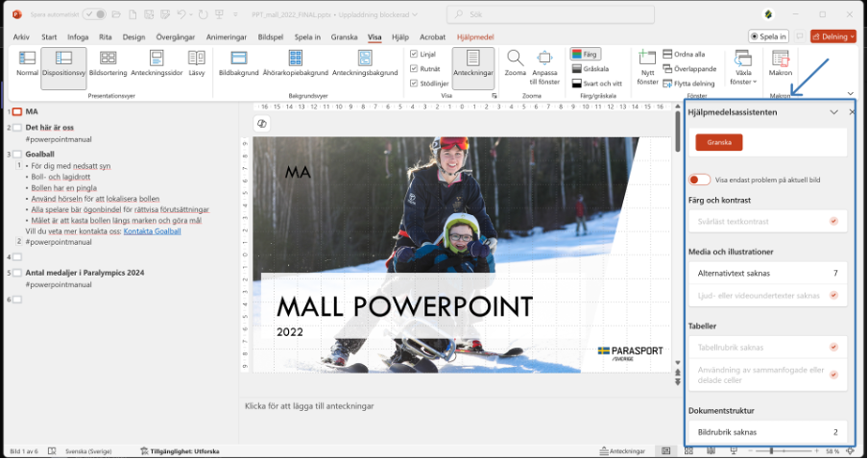Start presentation from the quick access toolbar icon
This screenshot has width=868, height=459.
(219, 14)
